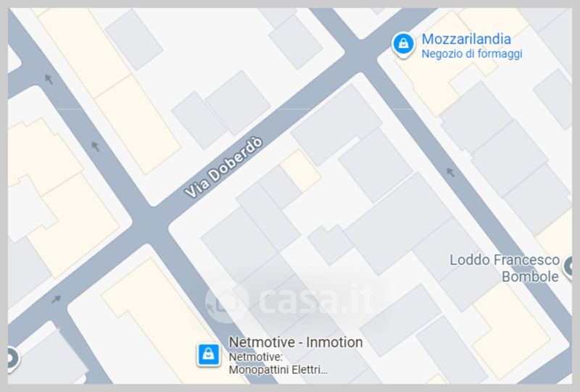Click the Via Doberdò street label
Image resolution: width=580 pixels, height=392 pixels.
(x=223, y=167)
